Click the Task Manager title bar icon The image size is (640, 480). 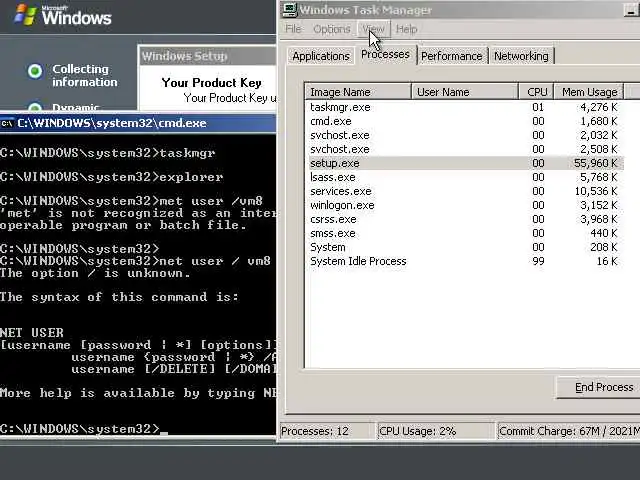289,10
